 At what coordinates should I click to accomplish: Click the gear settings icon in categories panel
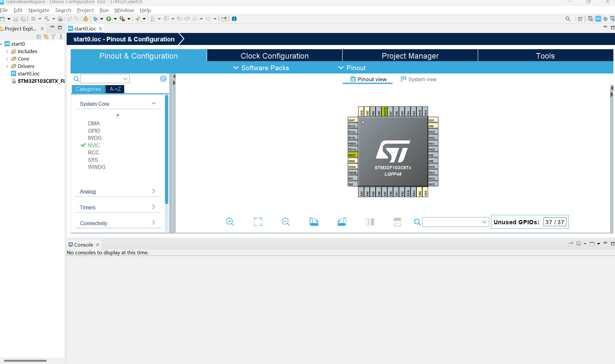pos(163,79)
